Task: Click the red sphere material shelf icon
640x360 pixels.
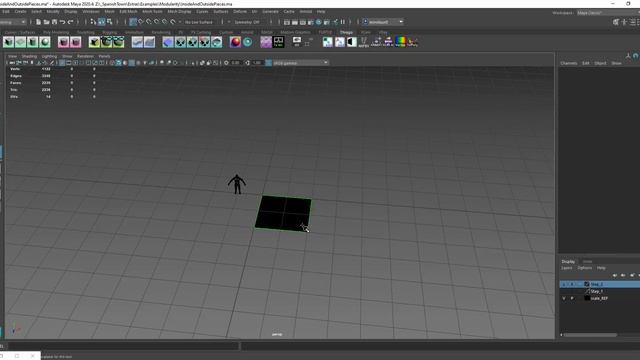Action: pyautogui.click(x=235, y=42)
